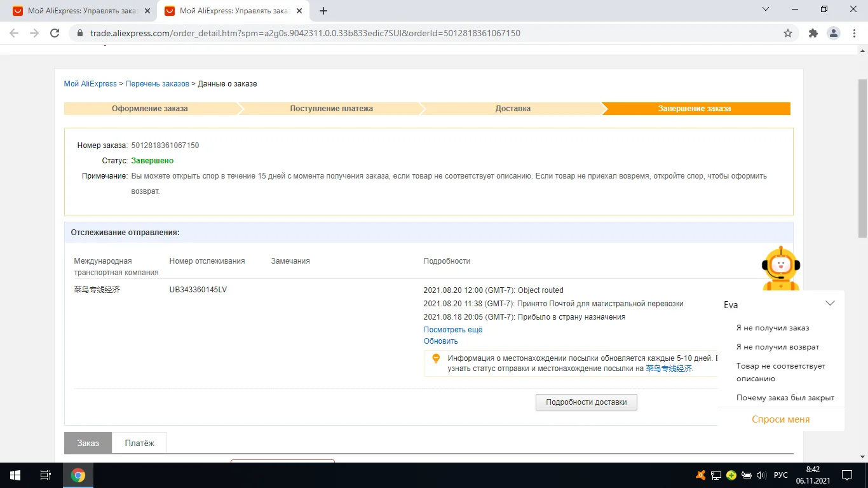Viewport: 868px width, 488px height.
Task: Click Подробности доставки button
Action: [587, 402]
